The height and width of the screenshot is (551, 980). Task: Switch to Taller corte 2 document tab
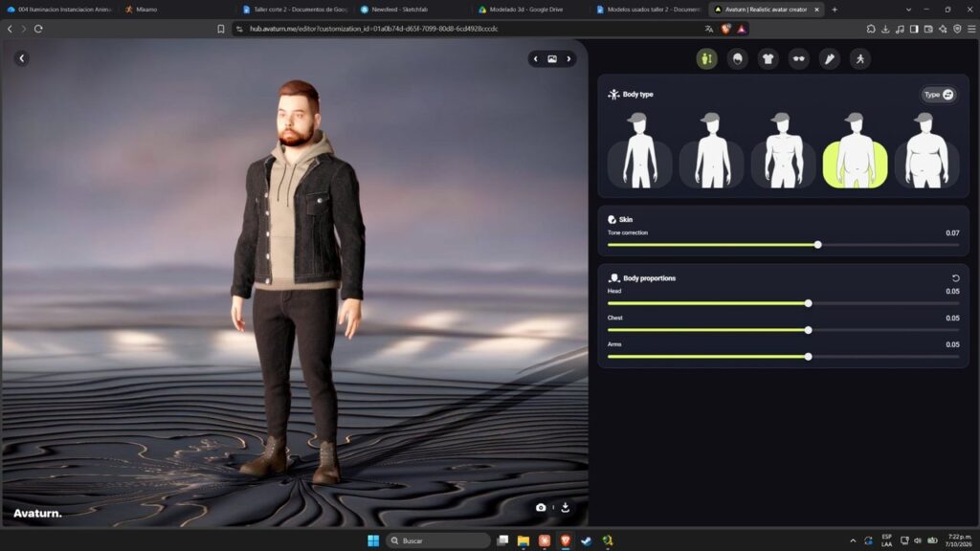tap(294, 10)
